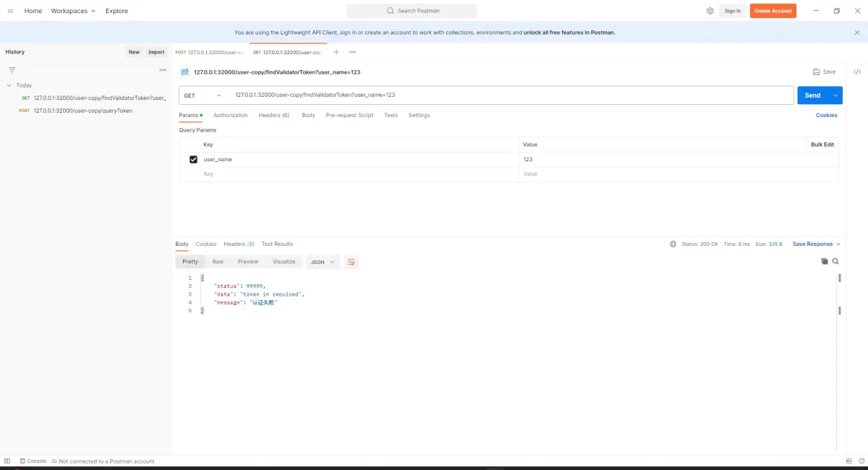Open the Console in status bar
Image resolution: width=868 pixels, height=470 pixels.
tap(33, 461)
